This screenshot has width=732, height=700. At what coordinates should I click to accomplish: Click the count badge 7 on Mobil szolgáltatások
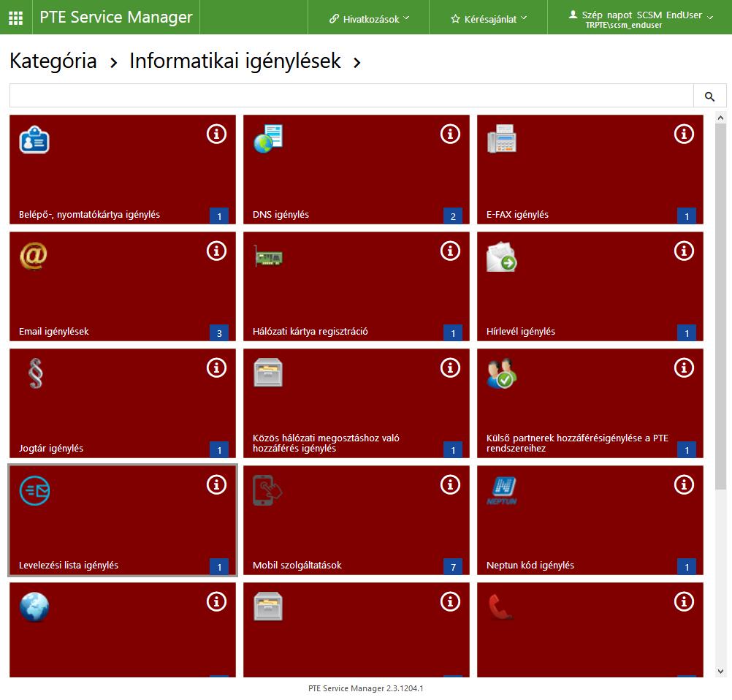click(453, 566)
